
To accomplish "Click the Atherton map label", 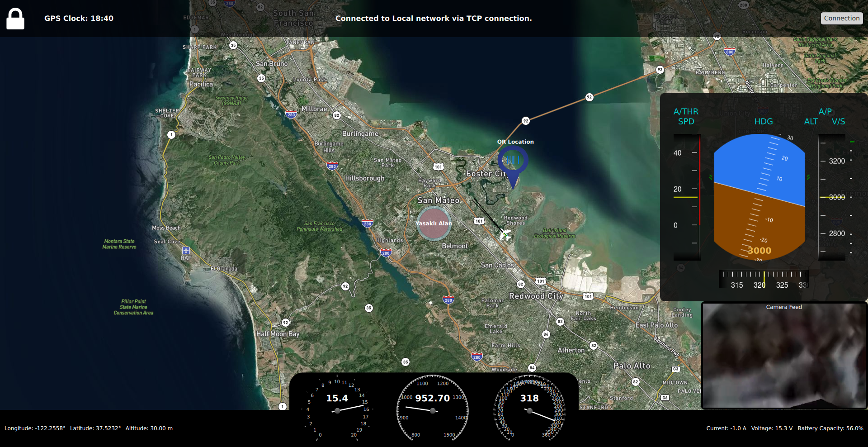I will (x=571, y=350).
